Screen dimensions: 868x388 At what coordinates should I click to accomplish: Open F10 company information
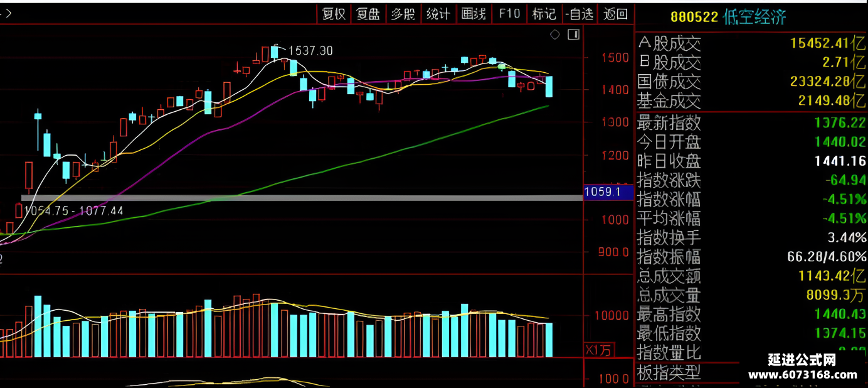(509, 14)
